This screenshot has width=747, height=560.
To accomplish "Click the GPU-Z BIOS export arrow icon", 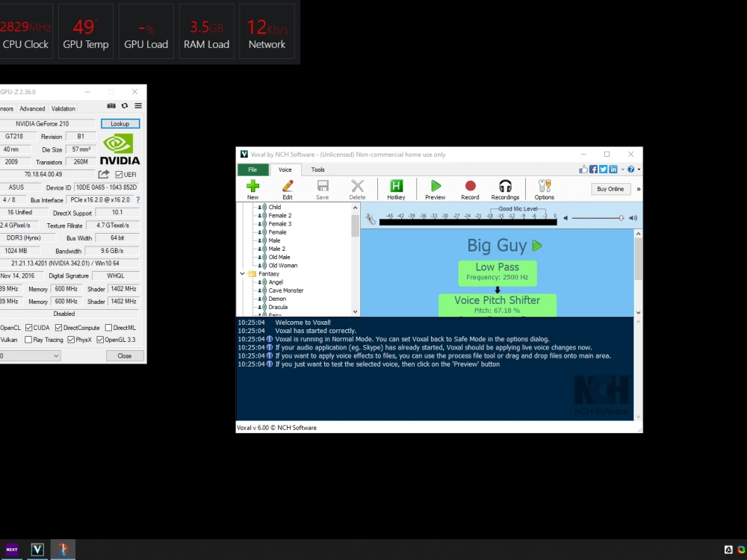I will click(104, 174).
